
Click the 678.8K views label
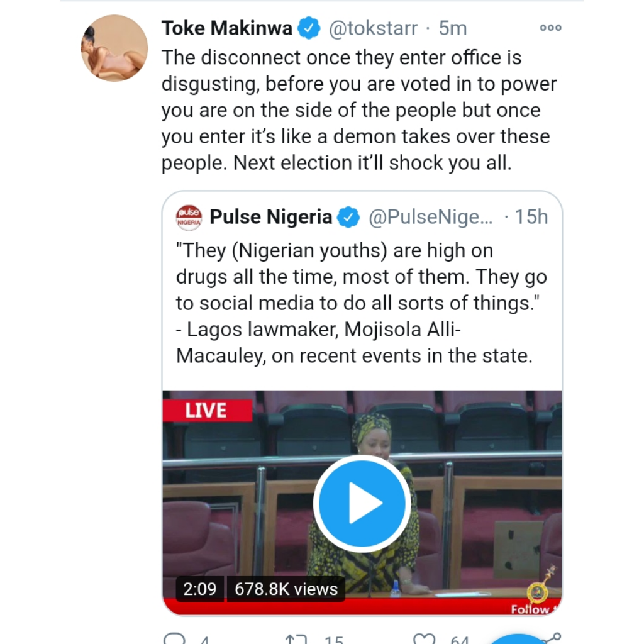tap(286, 589)
